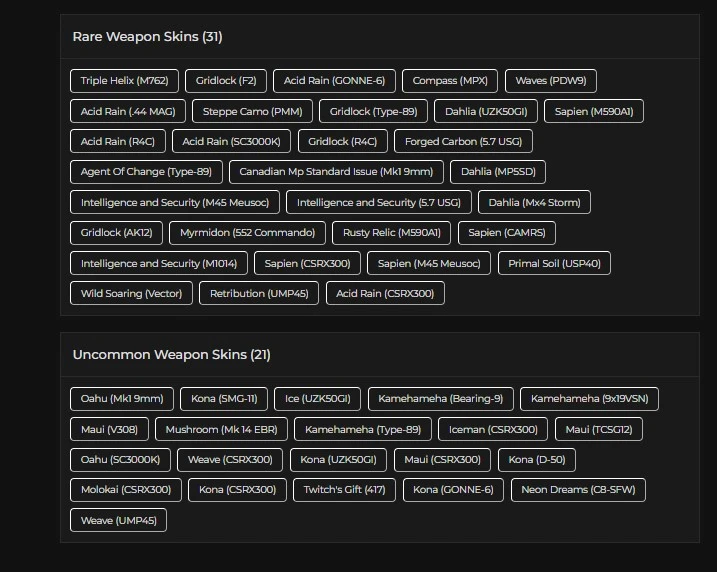Click the Kona (D-50) tag

(x=537, y=460)
